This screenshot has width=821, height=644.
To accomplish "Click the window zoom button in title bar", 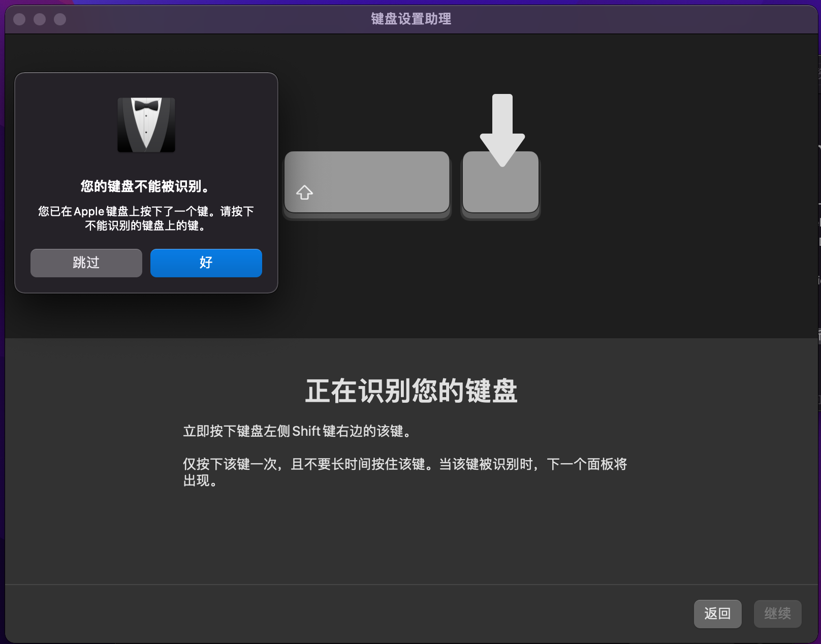I will pos(60,19).
